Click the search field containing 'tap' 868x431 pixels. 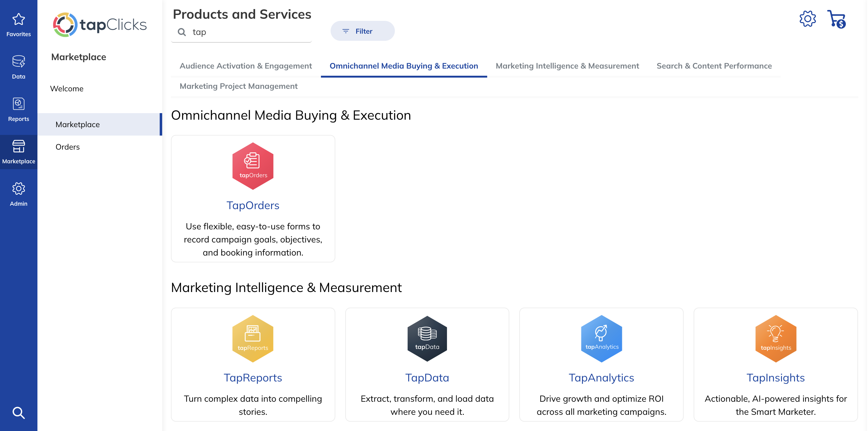[x=241, y=32]
